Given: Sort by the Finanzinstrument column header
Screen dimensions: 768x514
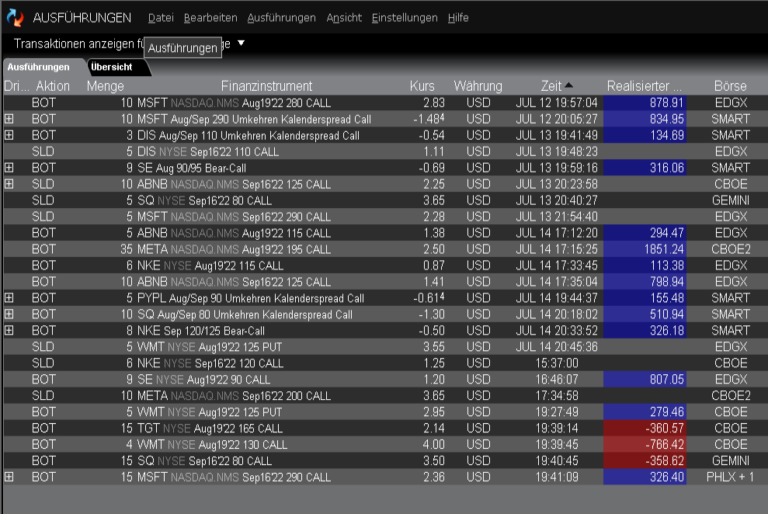Looking at the screenshot, I should coord(266,86).
